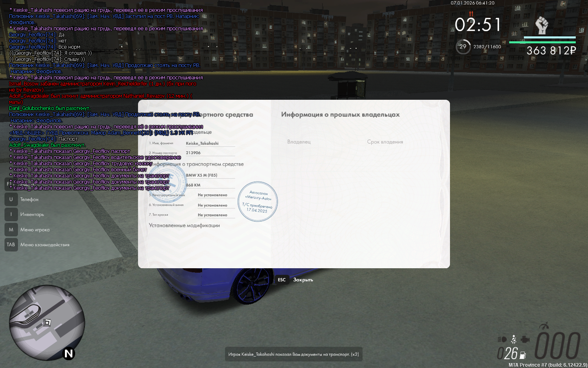Click the 868 KM mileage value

point(193,185)
